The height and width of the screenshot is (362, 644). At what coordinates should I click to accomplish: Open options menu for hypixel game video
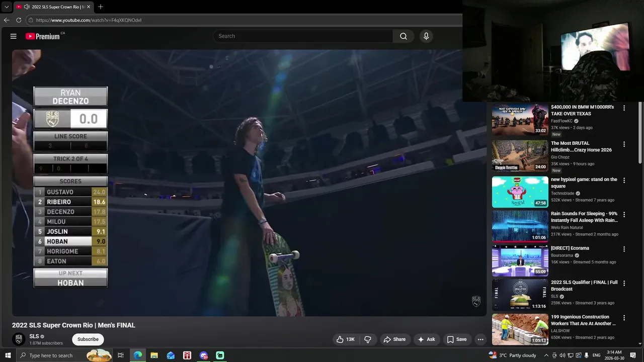pyautogui.click(x=624, y=180)
